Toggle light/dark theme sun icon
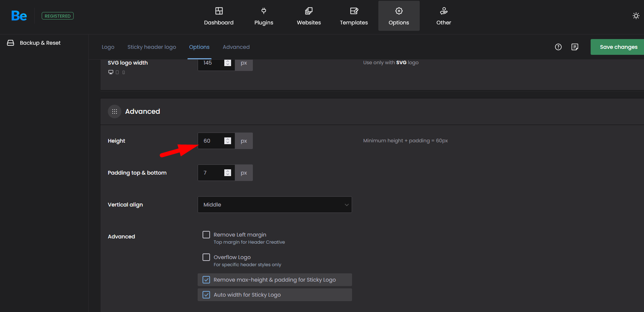 (636, 16)
